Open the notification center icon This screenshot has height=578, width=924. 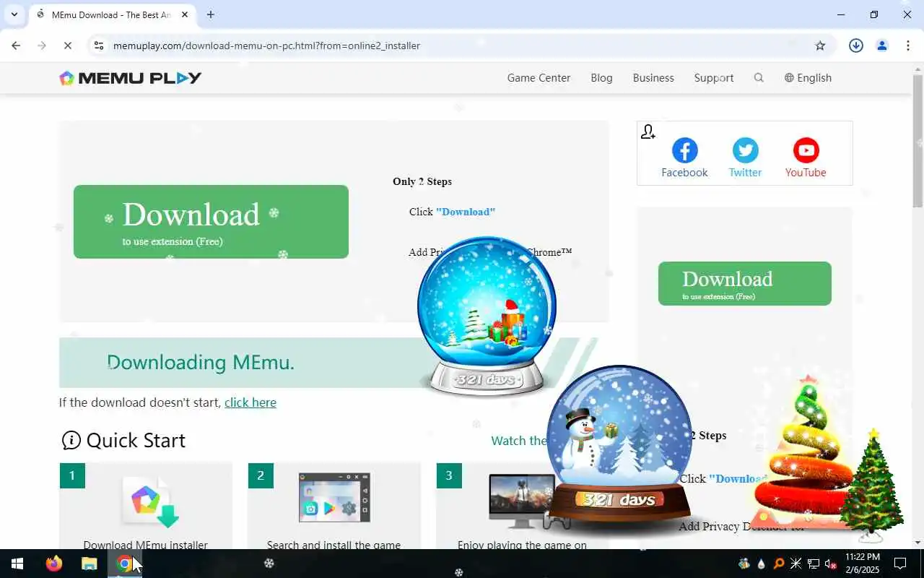pos(900,564)
